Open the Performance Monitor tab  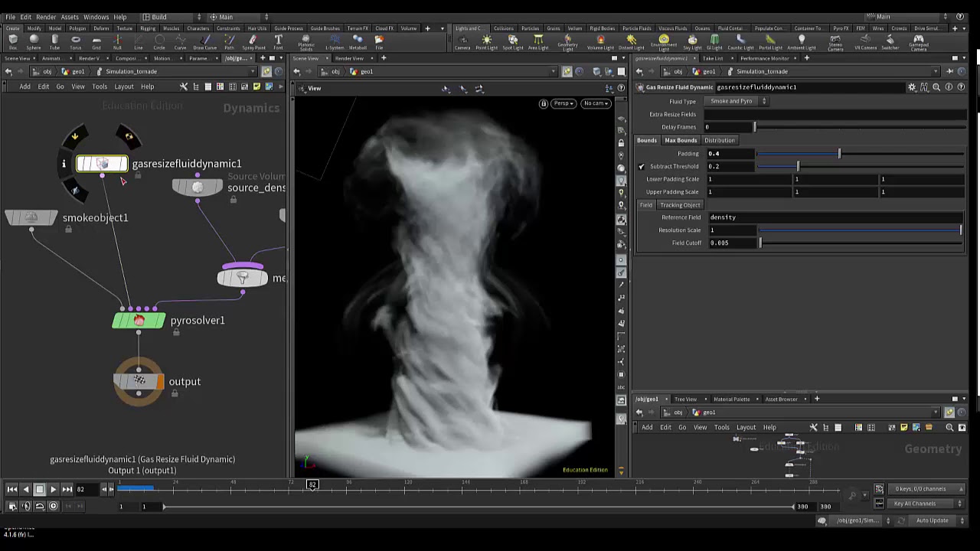click(x=764, y=58)
